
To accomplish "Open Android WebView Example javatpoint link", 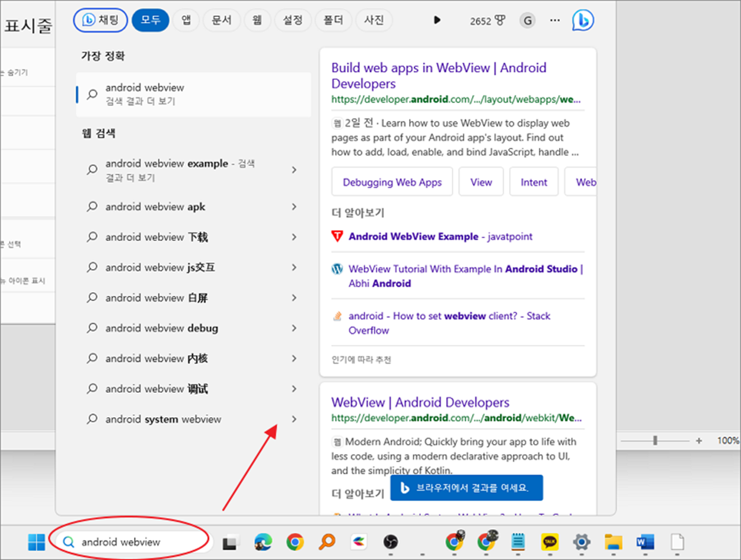I will [x=440, y=236].
